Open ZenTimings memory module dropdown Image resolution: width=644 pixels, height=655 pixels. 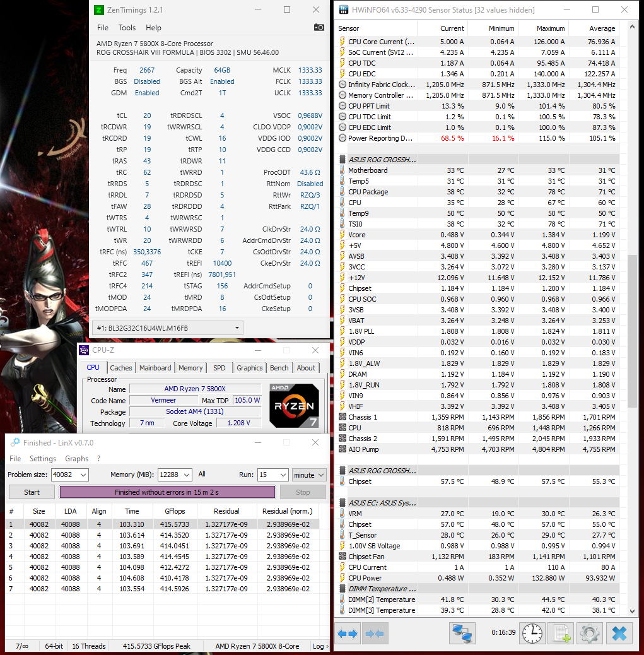[168, 328]
